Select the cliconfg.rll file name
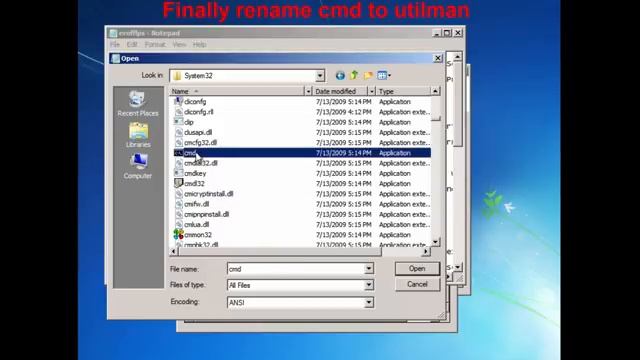This screenshot has height=360, width=640. (x=199, y=112)
